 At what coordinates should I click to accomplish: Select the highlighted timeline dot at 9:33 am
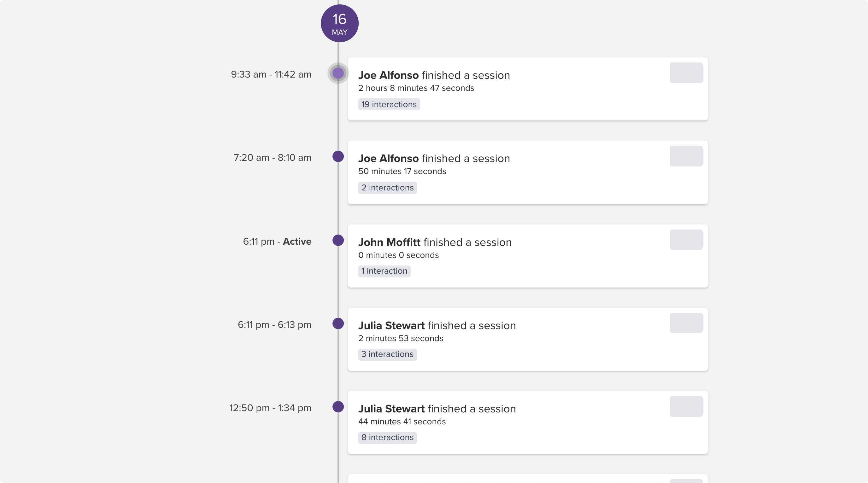click(338, 73)
